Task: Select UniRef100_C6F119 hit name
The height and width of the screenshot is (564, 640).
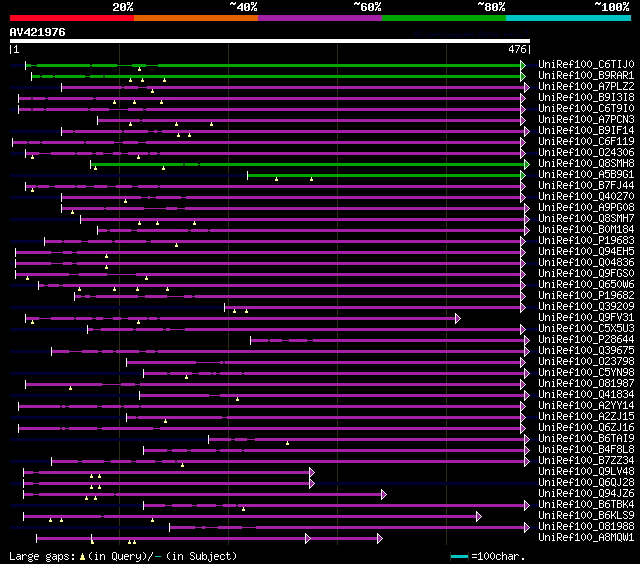Action: (x=586, y=142)
